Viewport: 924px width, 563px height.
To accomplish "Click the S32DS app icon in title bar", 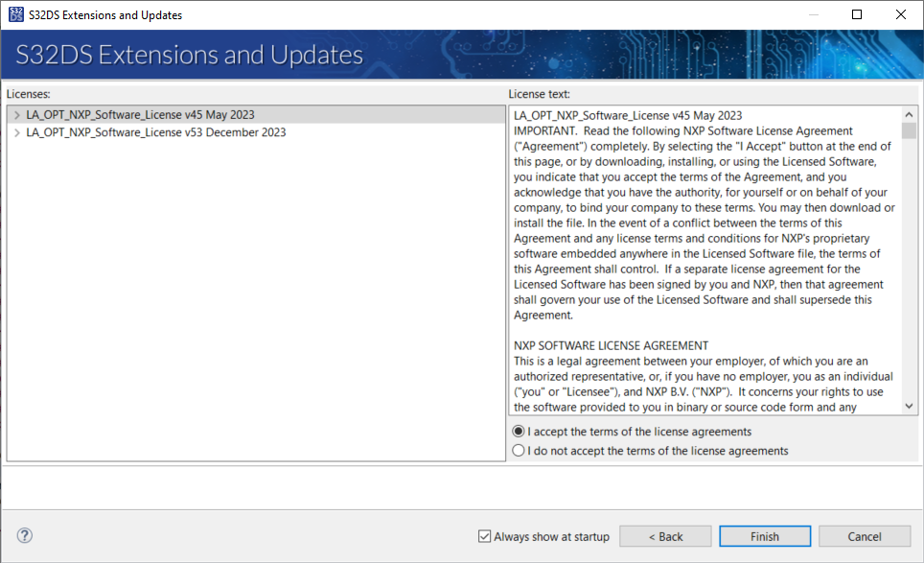I will [16, 14].
